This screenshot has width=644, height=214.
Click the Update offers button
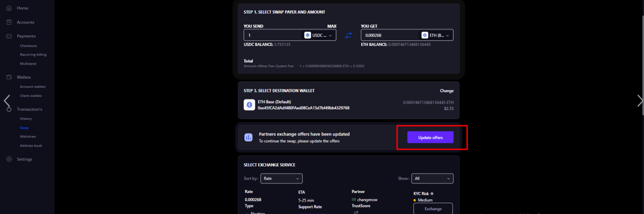[430, 137]
